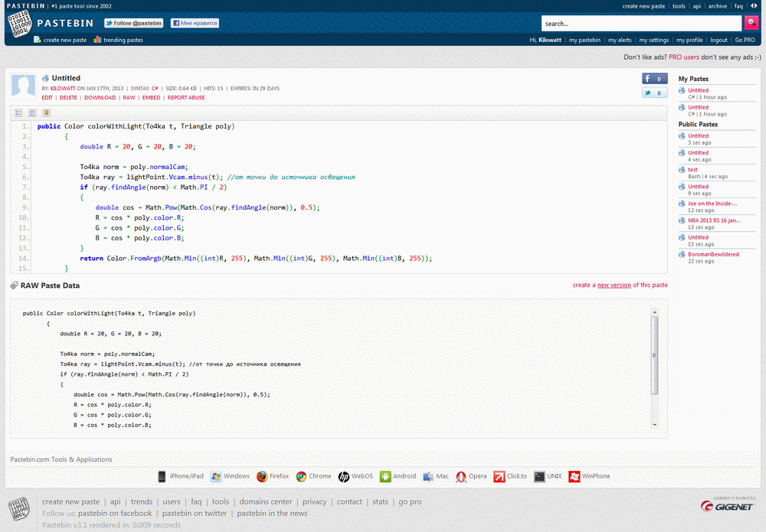This screenshot has height=532, width=766.
Task: Open the tools menu in the top bar
Action: [678, 5]
